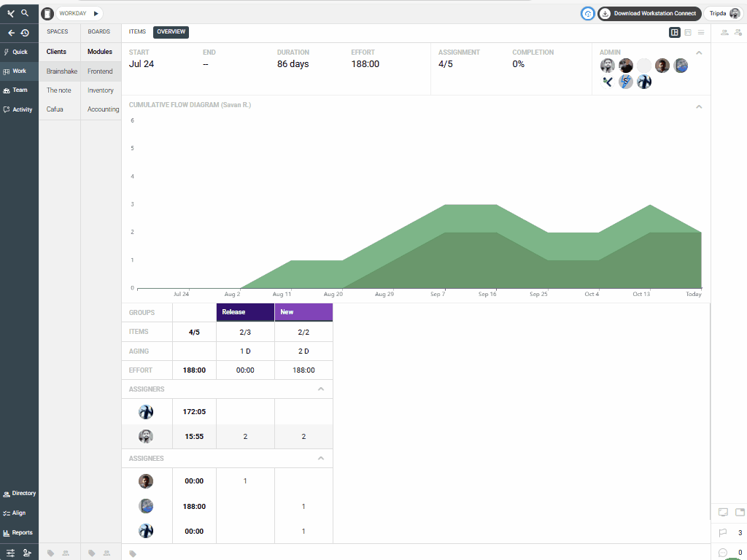This screenshot has height=560, width=747.
Task: Click the flag icon in right panel
Action: (x=723, y=533)
